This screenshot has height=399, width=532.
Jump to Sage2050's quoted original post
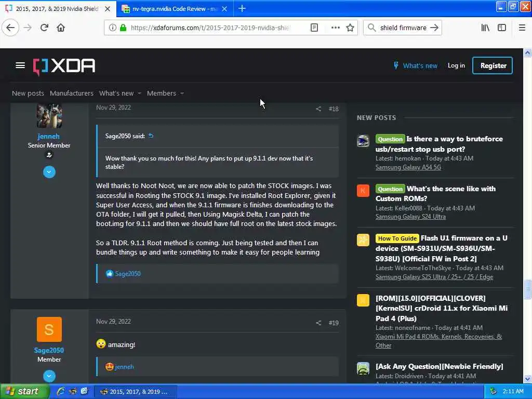[151, 136]
